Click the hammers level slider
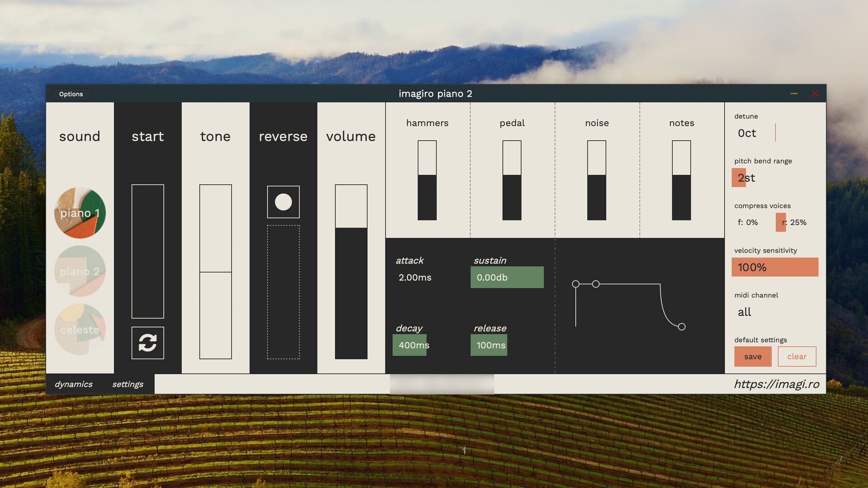Screen dimensions: 868x488 [x=427, y=180]
